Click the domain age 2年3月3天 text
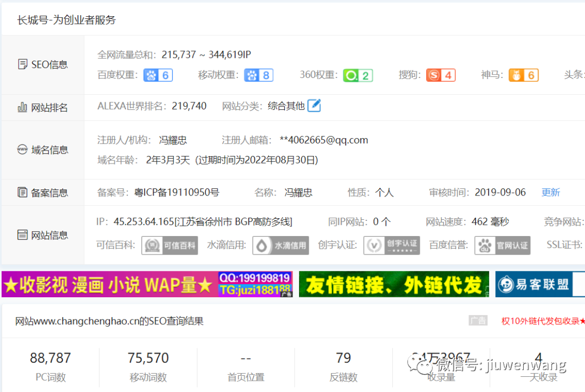Viewport: 585px width, 392px height. (x=168, y=160)
